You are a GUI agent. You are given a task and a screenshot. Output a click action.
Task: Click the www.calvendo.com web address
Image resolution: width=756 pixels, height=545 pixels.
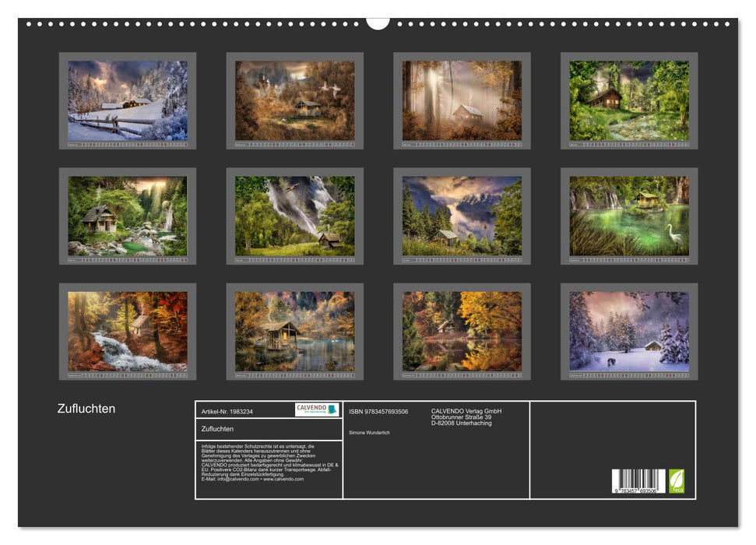click(283, 479)
